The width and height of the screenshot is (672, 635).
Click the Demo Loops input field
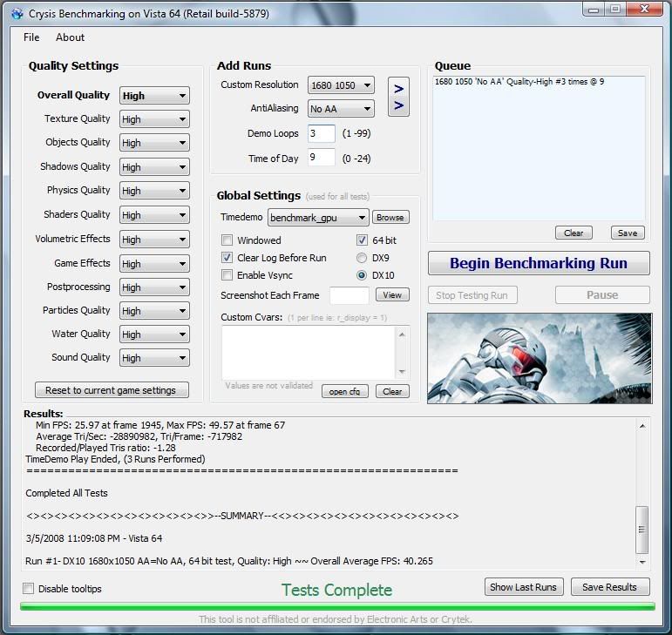click(x=322, y=133)
